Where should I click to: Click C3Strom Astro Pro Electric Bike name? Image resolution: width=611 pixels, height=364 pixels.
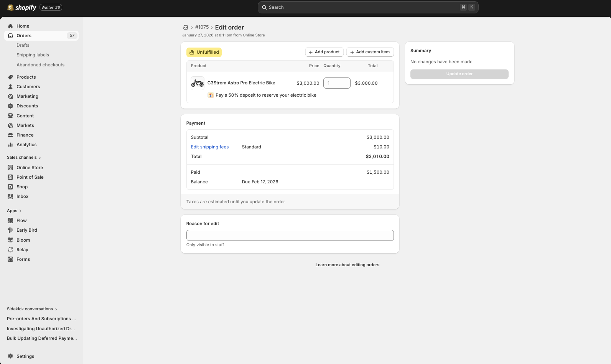click(x=241, y=83)
